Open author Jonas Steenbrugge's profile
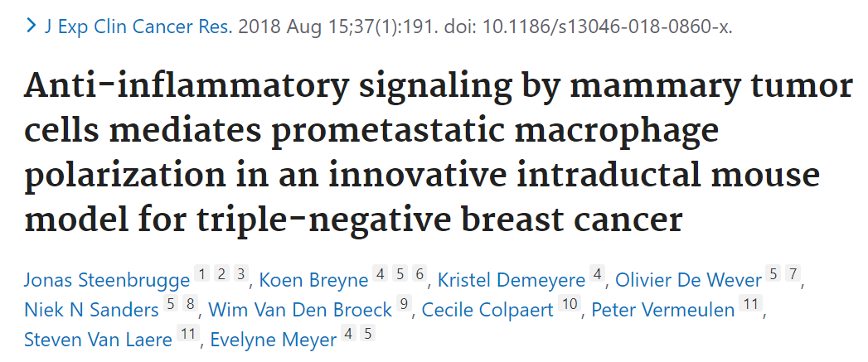This screenshot has height=362, width=868. tap(106, 280)
